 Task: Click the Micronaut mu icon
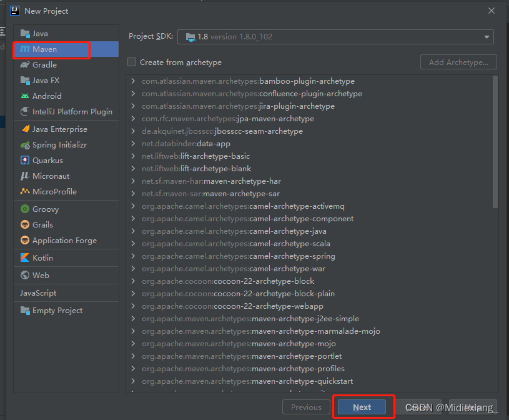click(25, 176)
